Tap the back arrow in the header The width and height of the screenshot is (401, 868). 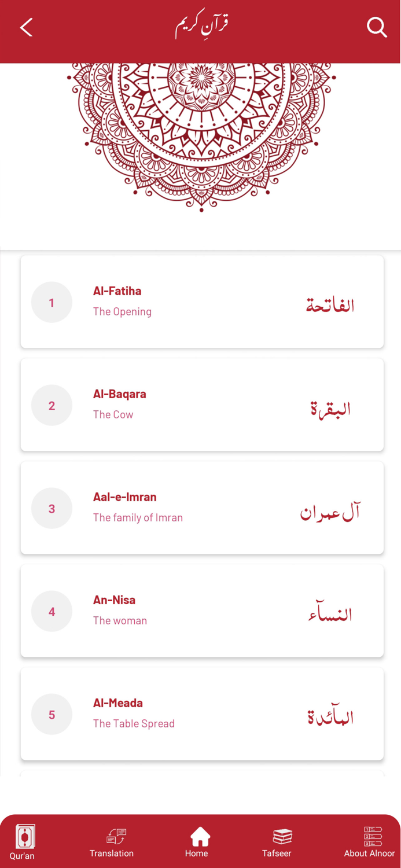click(x=26, y=27)
